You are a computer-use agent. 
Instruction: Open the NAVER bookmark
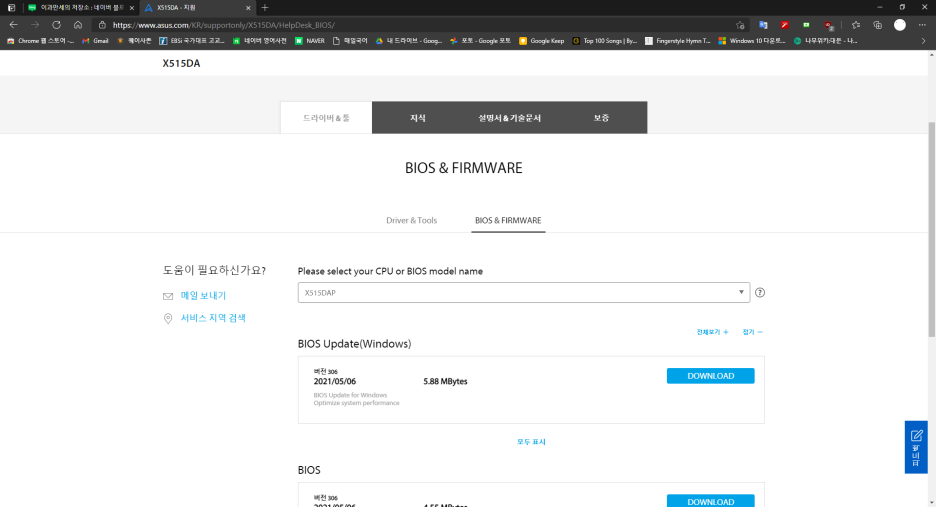(x=310, y=41)
